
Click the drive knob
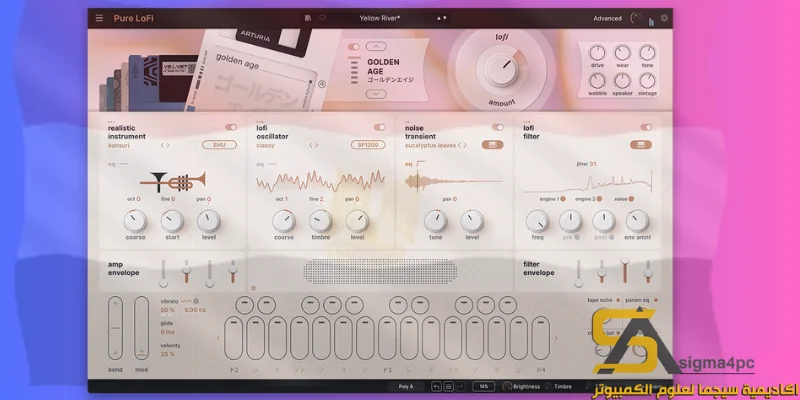click(597, 53)
